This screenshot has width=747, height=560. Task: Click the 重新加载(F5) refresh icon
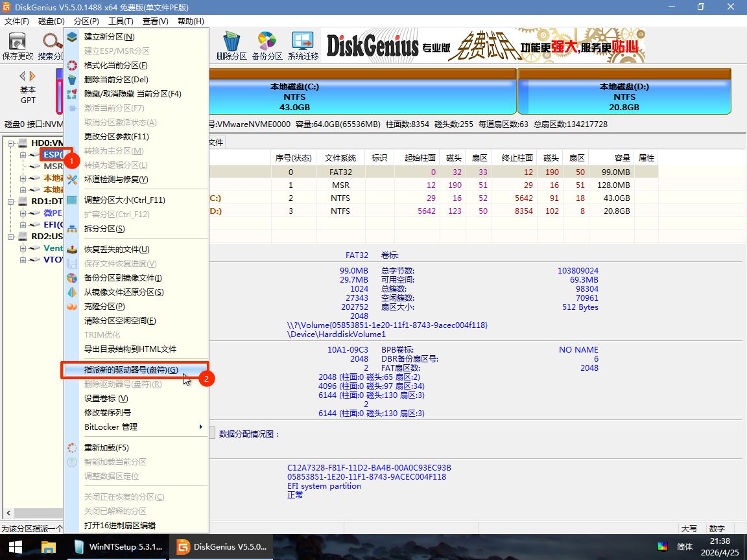point(72,448)
